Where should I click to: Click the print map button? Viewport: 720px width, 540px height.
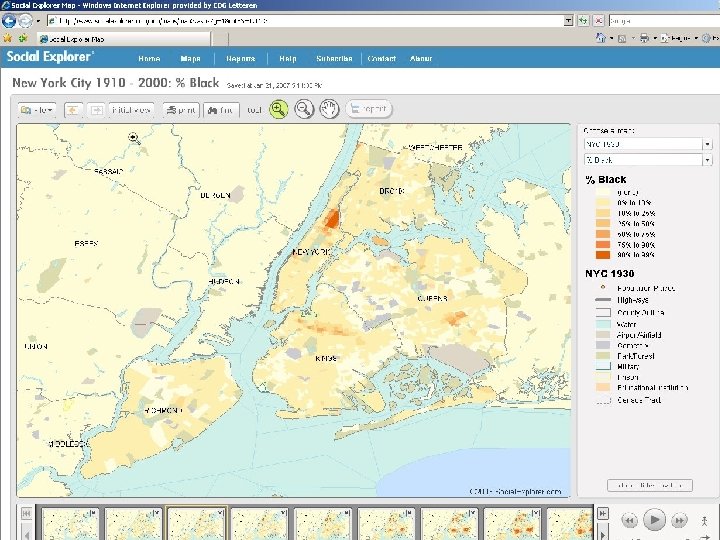click(181, 110)
